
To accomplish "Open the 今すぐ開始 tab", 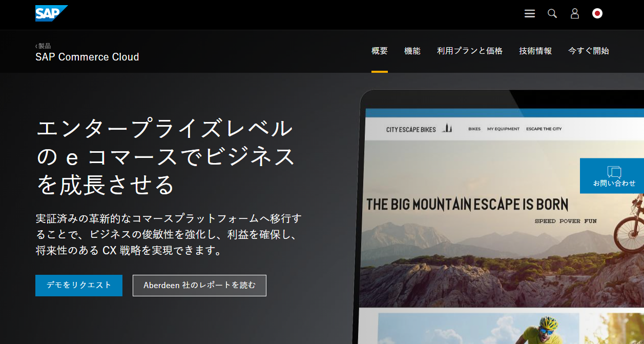I will (589, 51).
